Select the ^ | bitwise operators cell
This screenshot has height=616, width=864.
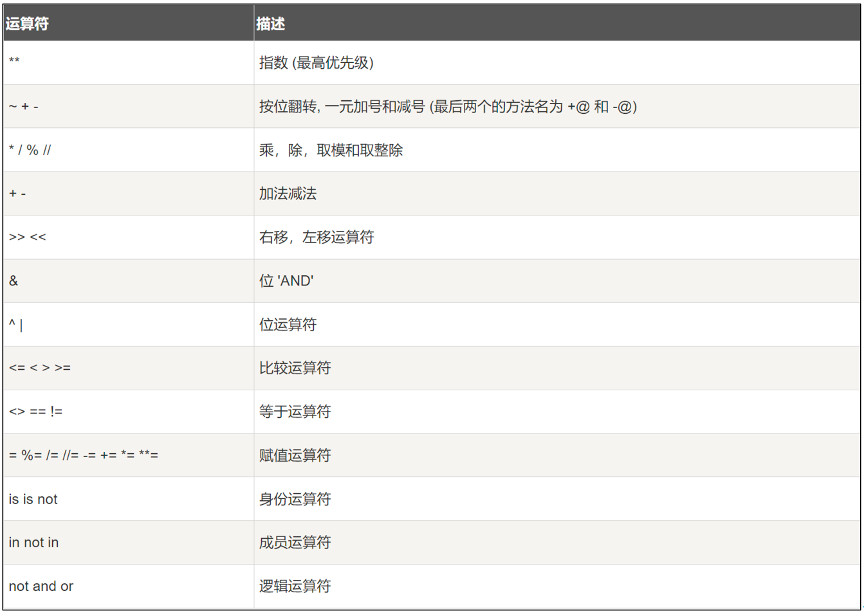tap(16, 325)
